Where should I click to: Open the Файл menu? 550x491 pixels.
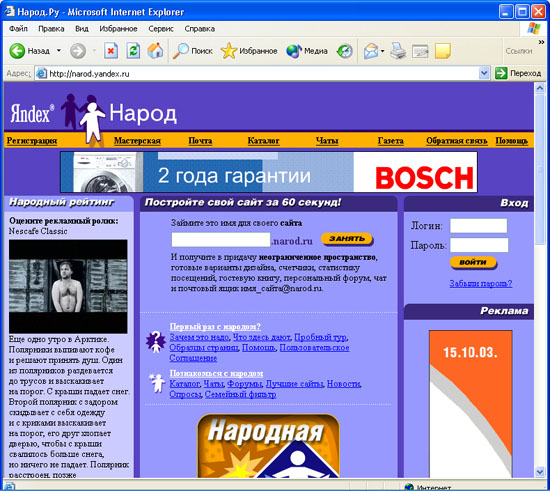[18, 29]
